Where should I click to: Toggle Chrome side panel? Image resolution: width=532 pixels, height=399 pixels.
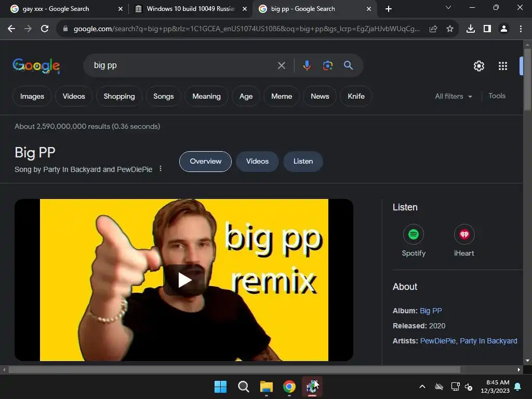[x=487, y=29]
